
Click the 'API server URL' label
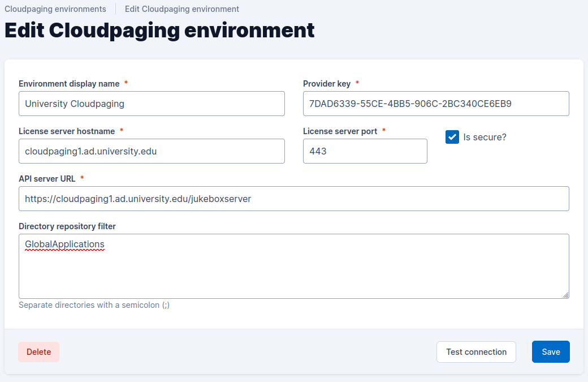[x=47, y=179]
